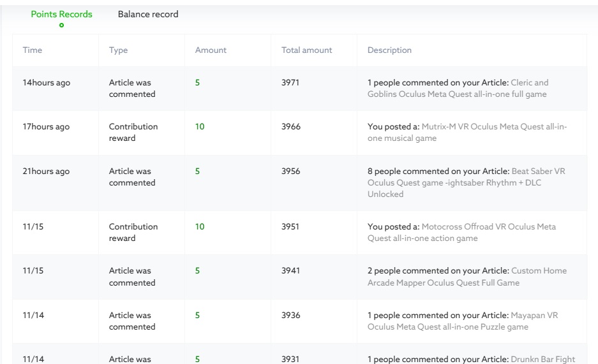Click the Total amount column header
The image size is (598, 364).
[306, 50]
